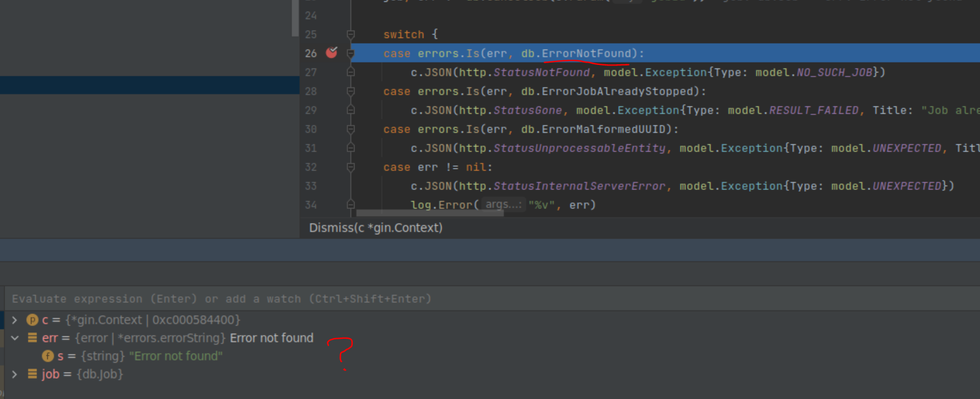Click the "Error not found" err value text
Viewport: 980px width, 399px height.
point(272,338)
